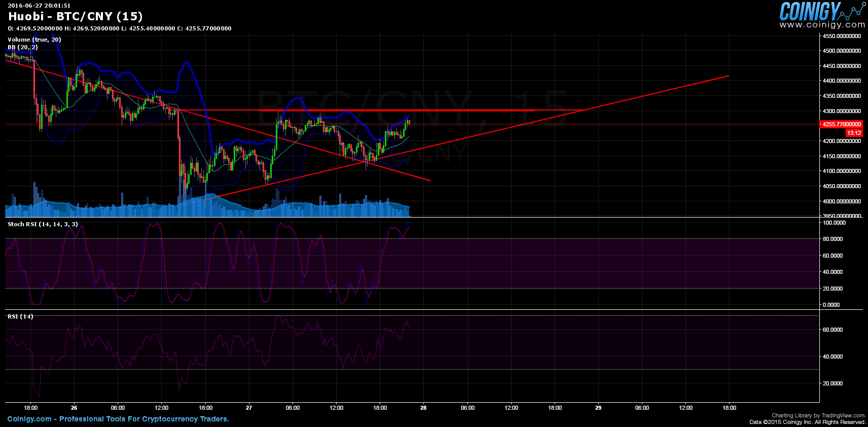Select the Stoch RSI (14, 14, 3, 3) label
The image size is (868, 427).
click(43, 224)
